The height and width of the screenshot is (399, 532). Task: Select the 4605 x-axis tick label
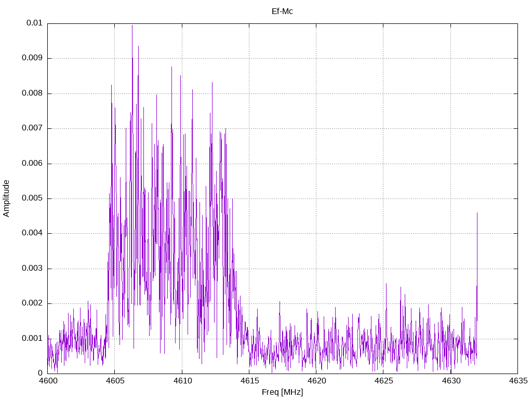coord(114,381)
